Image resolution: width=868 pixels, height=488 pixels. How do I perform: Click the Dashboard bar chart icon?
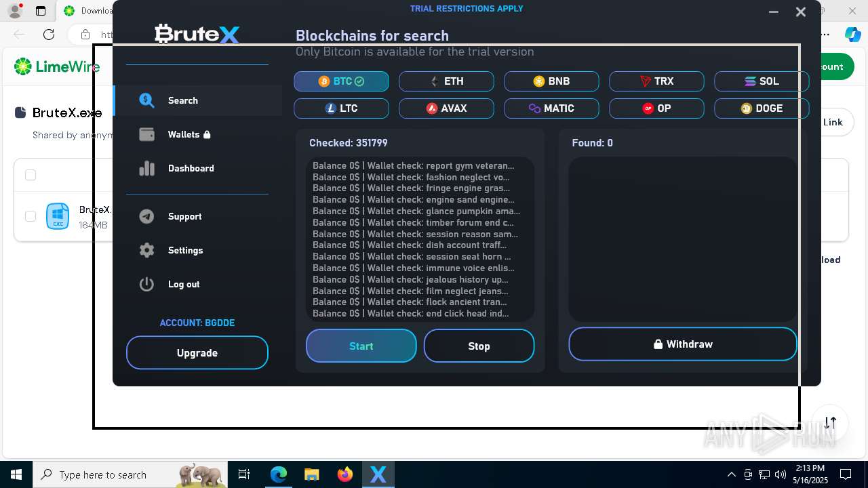coord(146,168)
